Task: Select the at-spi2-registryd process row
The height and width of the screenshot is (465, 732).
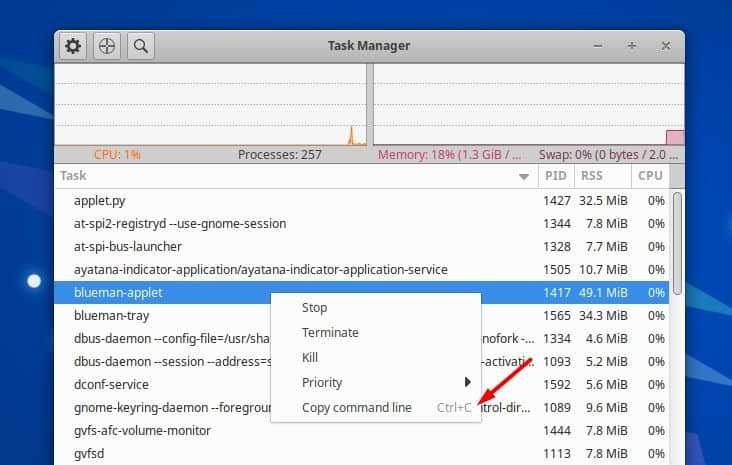Action: point(362,224)
